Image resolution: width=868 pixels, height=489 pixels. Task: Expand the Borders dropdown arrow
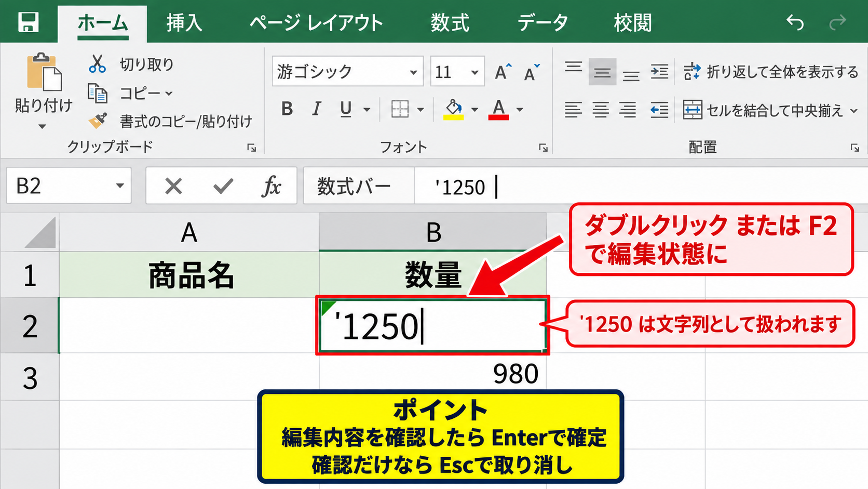pyautogui.click(x=420, y=110)
